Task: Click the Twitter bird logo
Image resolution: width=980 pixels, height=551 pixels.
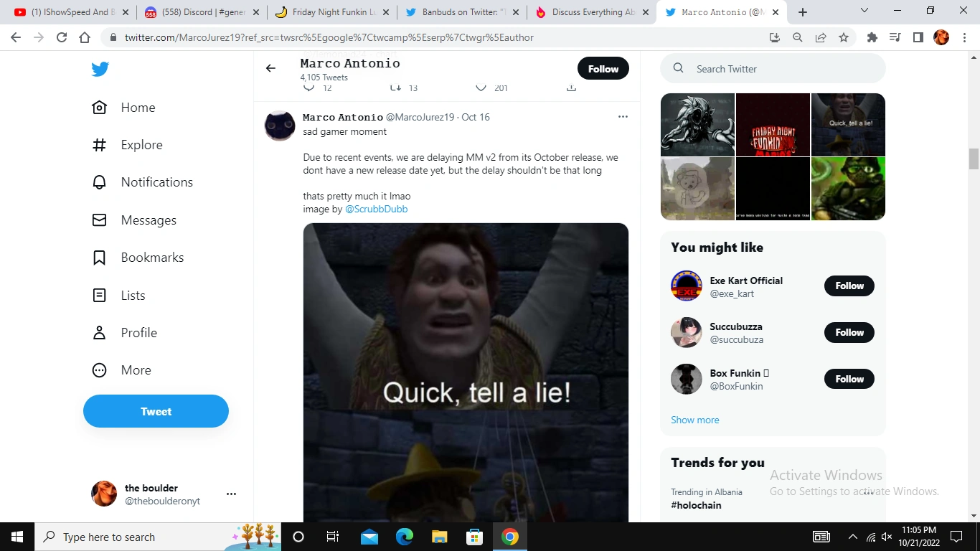Action: coord(100,69)
